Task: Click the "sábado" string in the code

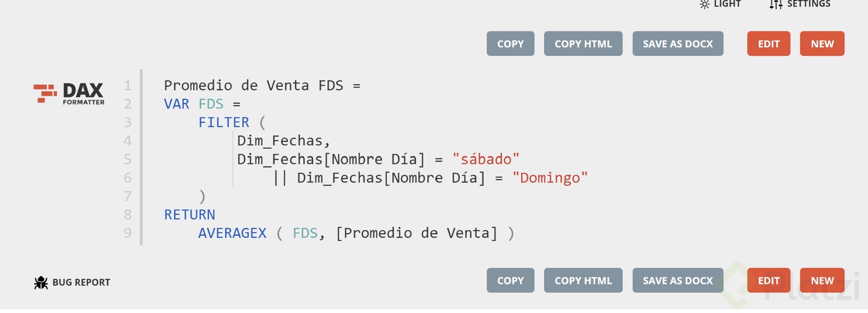Action: 485,159
